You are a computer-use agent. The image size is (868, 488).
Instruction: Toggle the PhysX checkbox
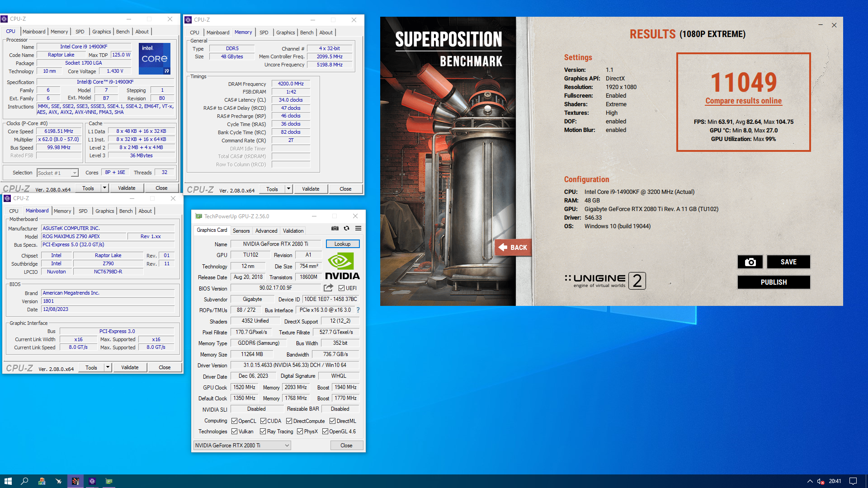[300, 432]
